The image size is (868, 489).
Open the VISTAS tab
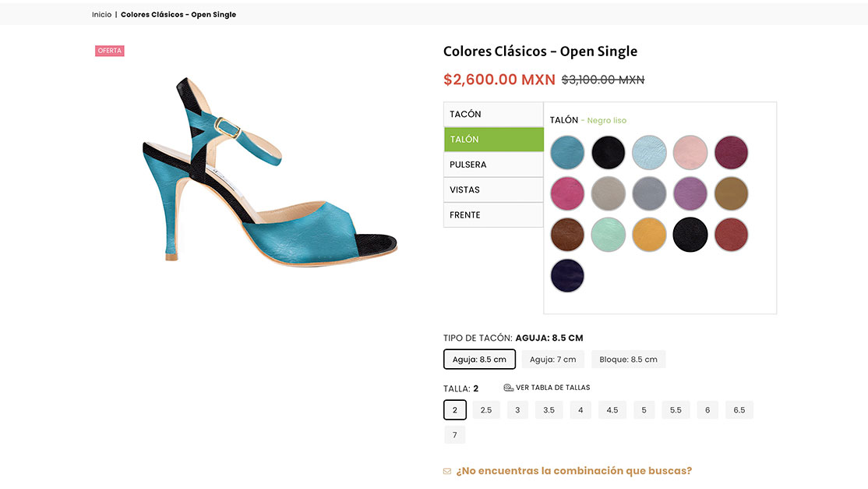pos(493,190)
